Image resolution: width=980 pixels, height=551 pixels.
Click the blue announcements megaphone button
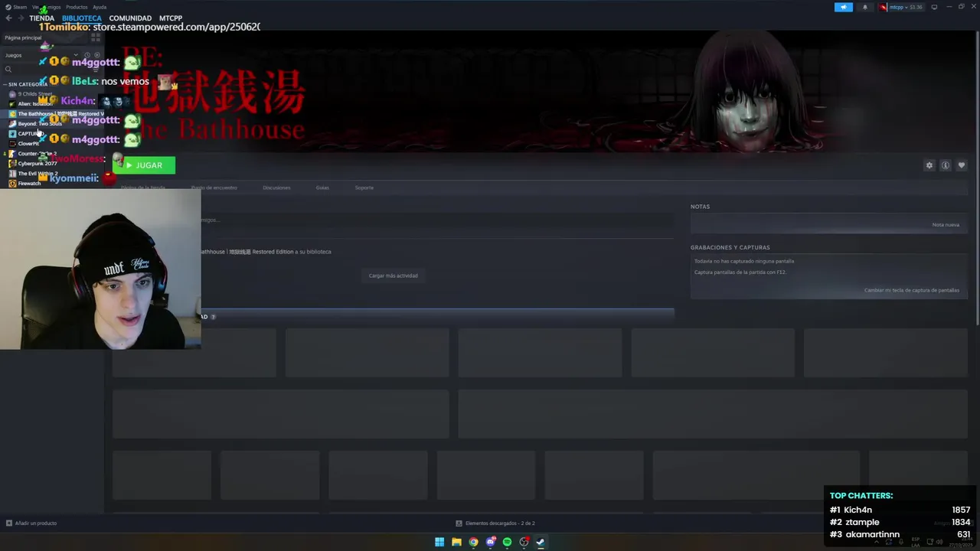pyautogui.click(x=844, y=7)
